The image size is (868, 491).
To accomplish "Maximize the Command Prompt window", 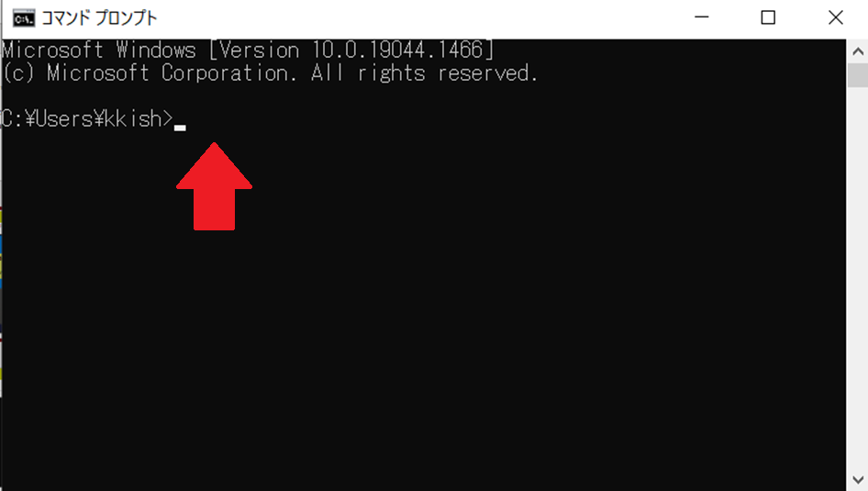I will coord(768,17).
